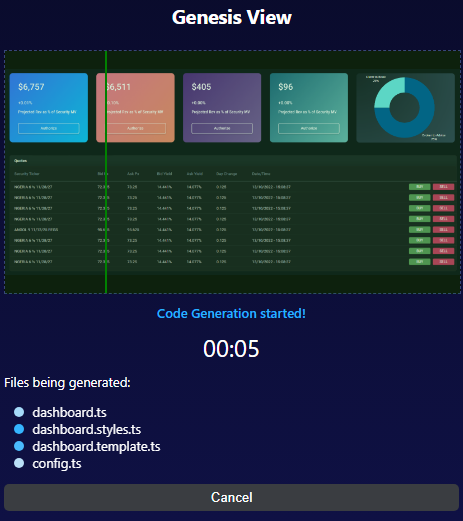Click the green buy button in first quote row

coord(420,187)
